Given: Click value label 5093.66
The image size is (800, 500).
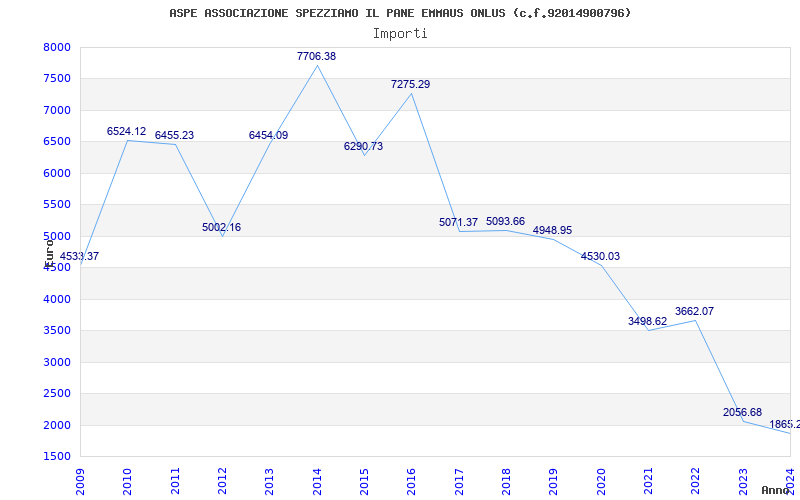Looking at the screenshot, I should point(506,221).
